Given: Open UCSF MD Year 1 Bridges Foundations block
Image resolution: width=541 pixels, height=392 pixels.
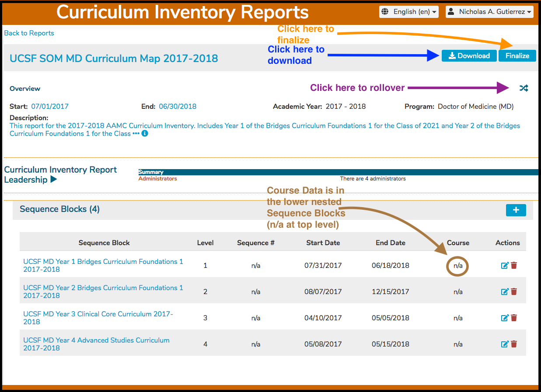Looking at the screenshot, I should (x=103, y=265).
